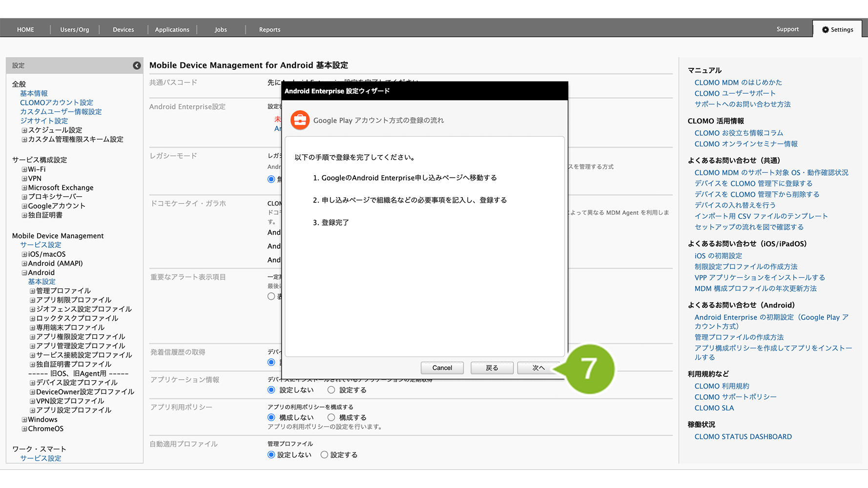The image size is (868, 488).
Task: Expand the ジオフェンス設定プロファイル node
Action: point(32,309)
